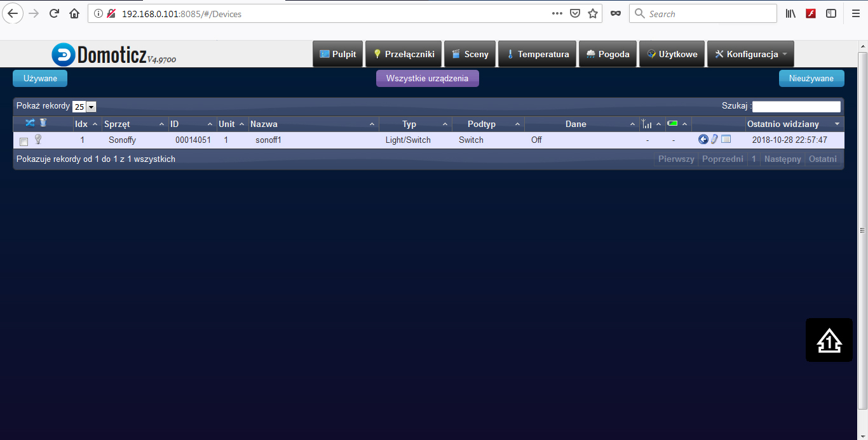Click the Szukaj search field
868x440 pixels.
pyautogui.click(x=796, y=107)
